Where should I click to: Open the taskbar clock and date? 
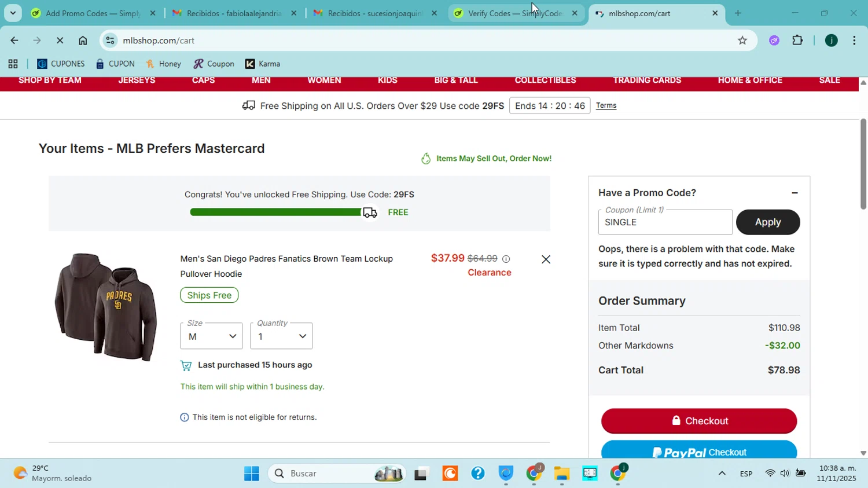pos(837,474)
